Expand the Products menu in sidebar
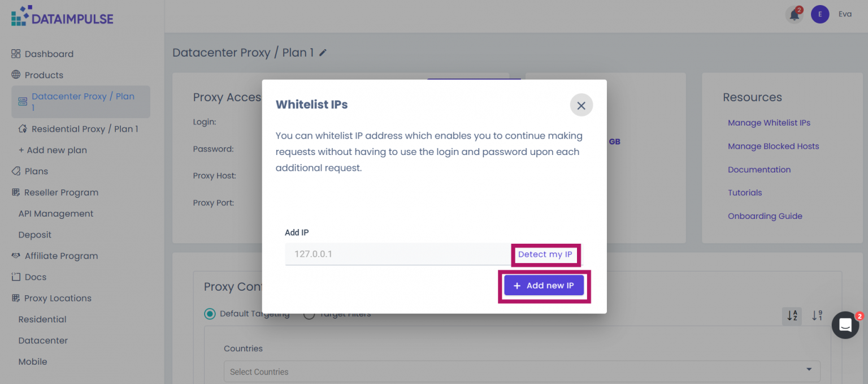The height and width of the screenshot is (384, 868). click(44, 75)
